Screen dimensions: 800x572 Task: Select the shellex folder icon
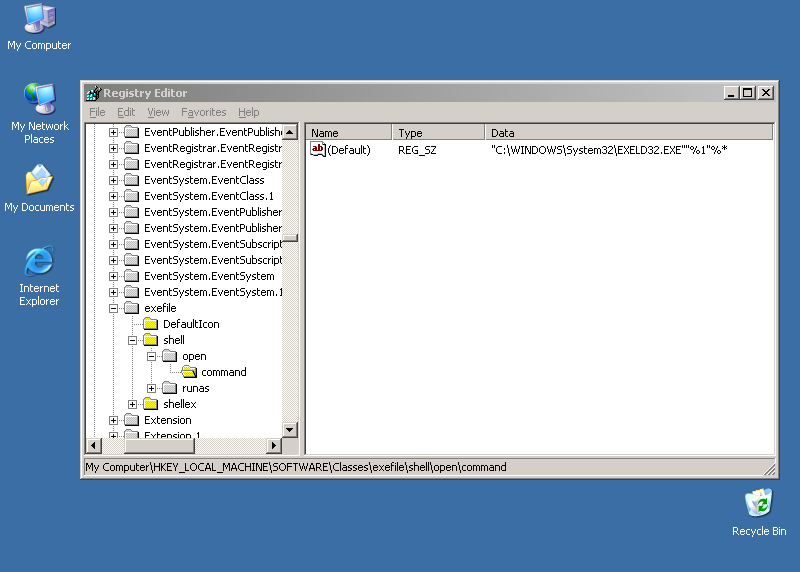151,404
